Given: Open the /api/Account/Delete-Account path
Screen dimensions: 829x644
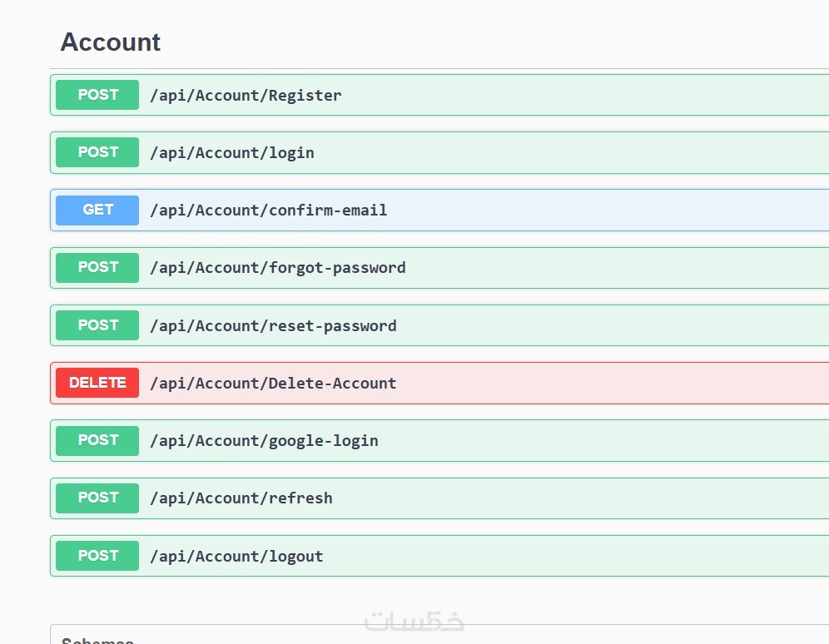Looking at the screenshot, I should point(273,384).
